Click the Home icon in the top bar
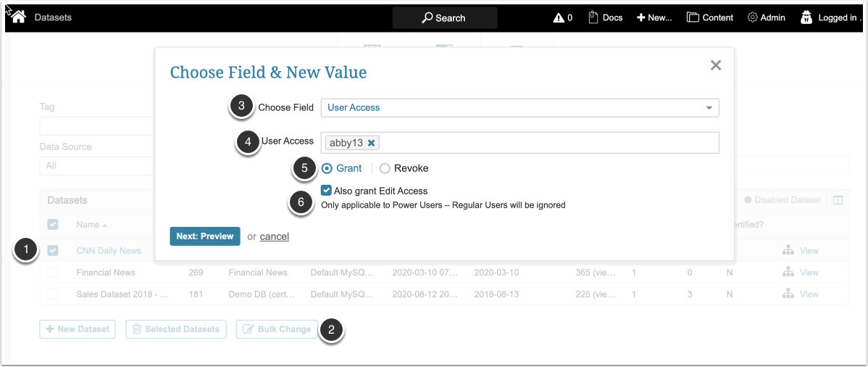The image size is (868, 367). (x=19, y=17)
